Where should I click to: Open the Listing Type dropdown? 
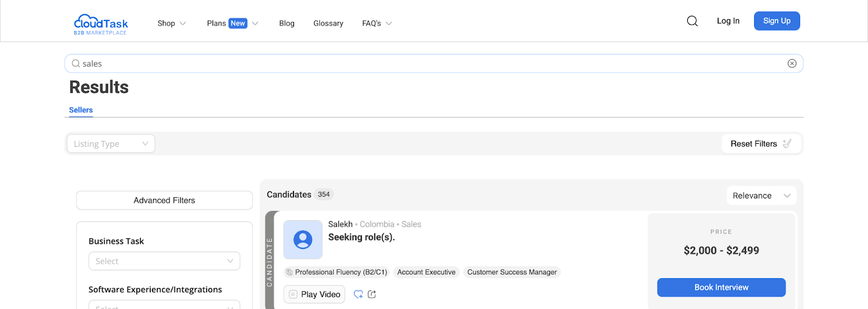click(111, 144)
